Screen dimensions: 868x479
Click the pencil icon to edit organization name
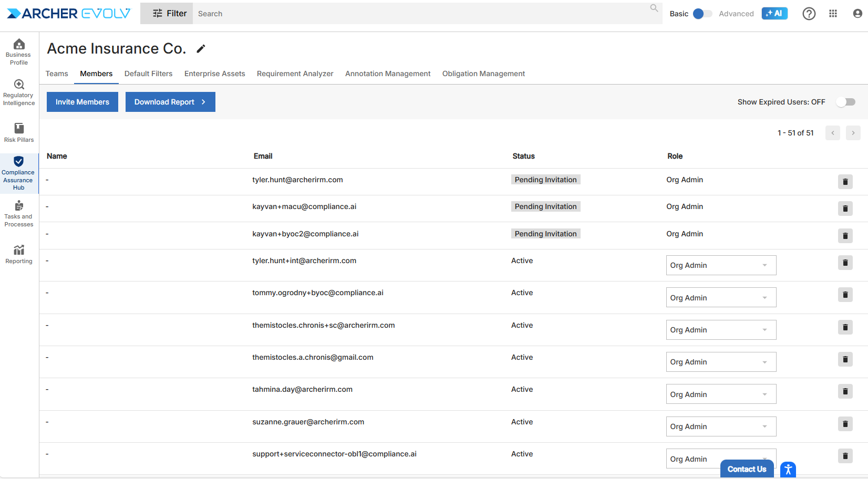201,49
